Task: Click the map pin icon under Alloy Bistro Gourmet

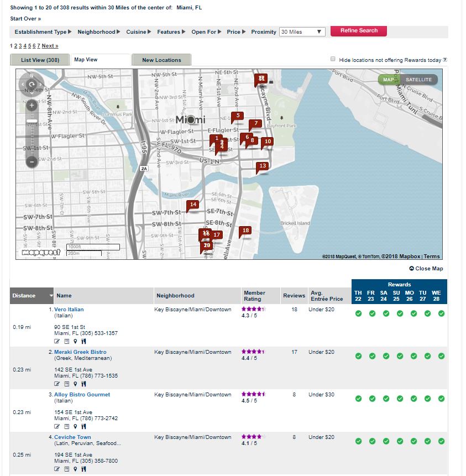Action: pyautogui.click(x=75, y=426)
